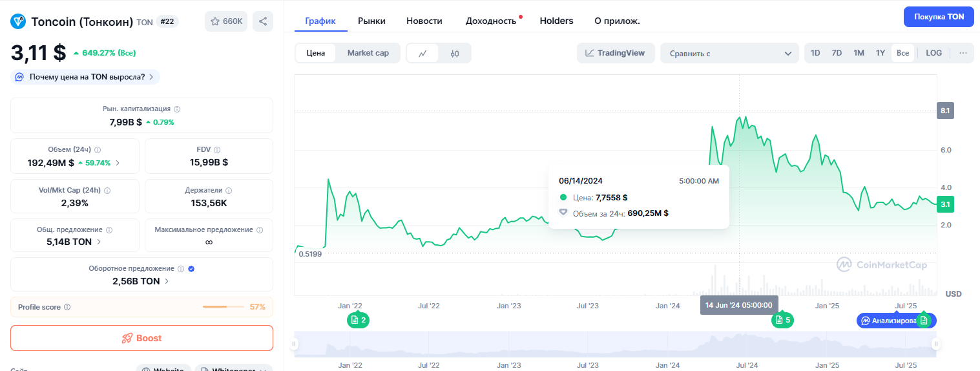The image size is (980, 371).
Task: Click the news marker with 5
Action: tap(782, 320)
